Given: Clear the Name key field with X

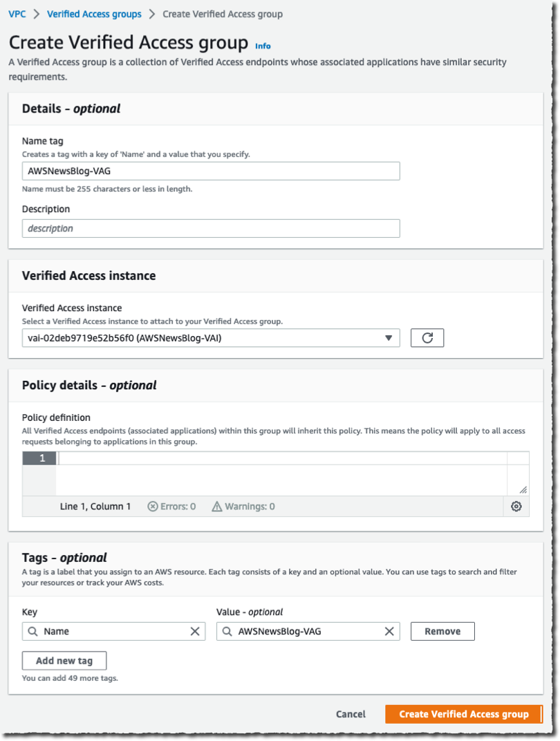Looking at the screenshot, I should coord(195,631).
